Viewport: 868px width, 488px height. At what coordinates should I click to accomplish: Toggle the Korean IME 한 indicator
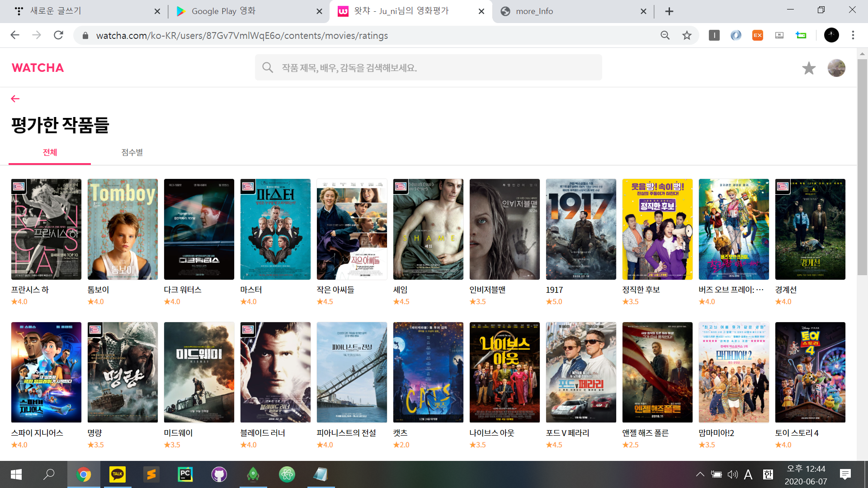pyautogui.click(x=768, y=474)
